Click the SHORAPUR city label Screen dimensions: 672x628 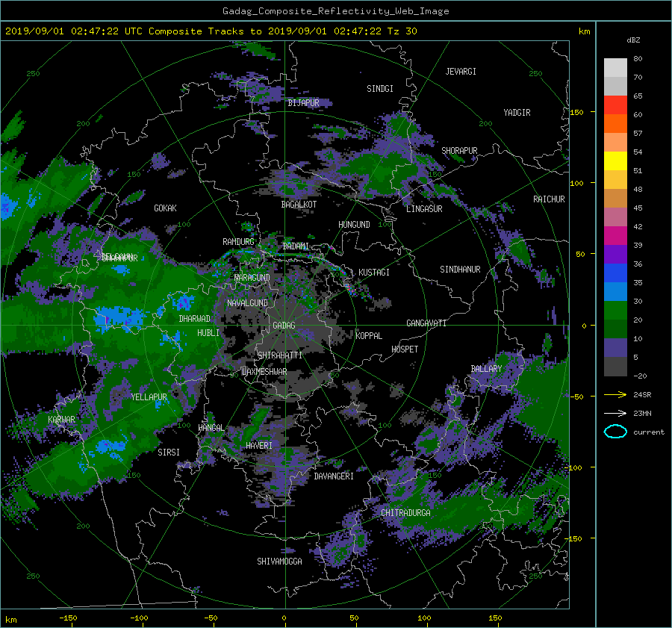(x=459, y=151)
